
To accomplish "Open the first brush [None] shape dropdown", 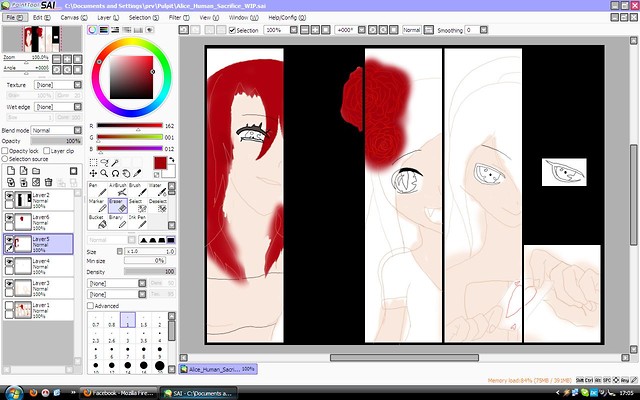I will (x=142, y=283).
